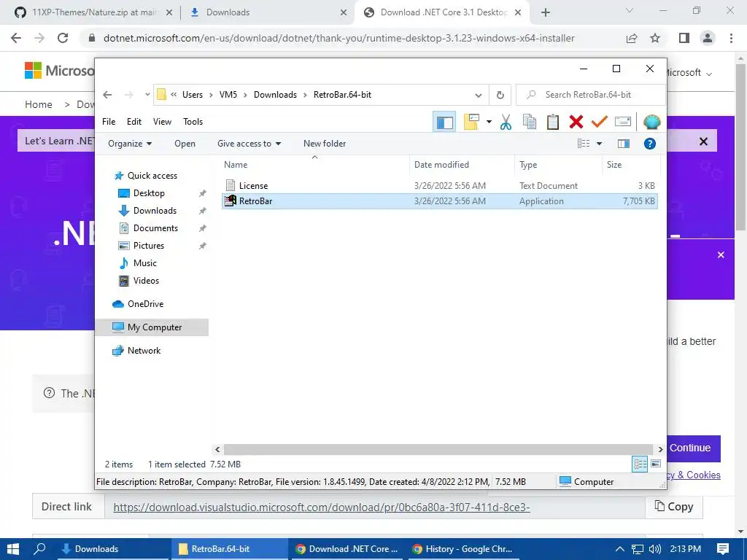Open the Windows Start button

[13, 549]
